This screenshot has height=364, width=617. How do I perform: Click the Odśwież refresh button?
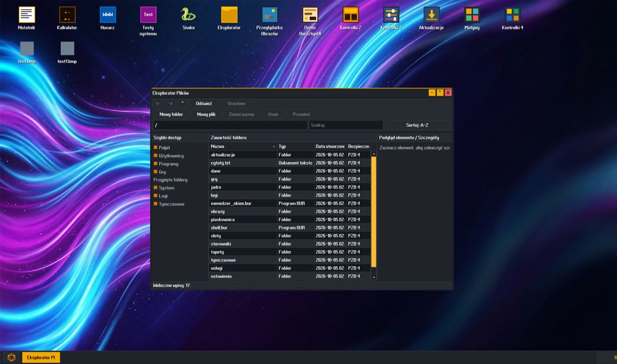204,103
